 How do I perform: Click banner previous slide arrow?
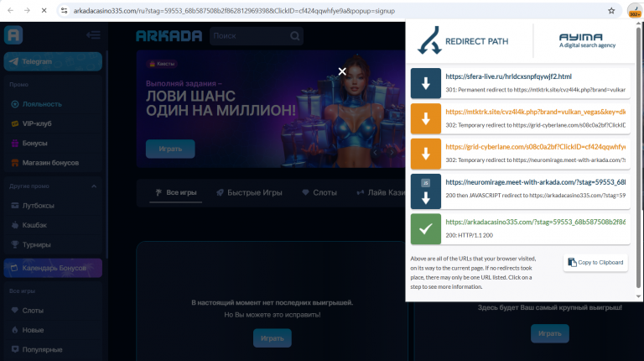click(375, 153)
